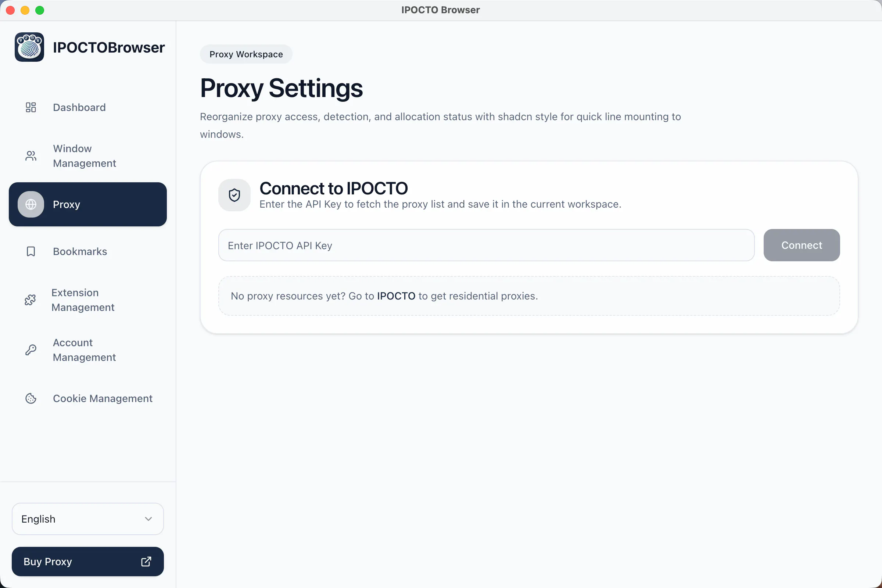Follow the IPOCTO link for residential proxies
Screen dimensions: 882x588
pyautogui.click(x=396, y=296)
